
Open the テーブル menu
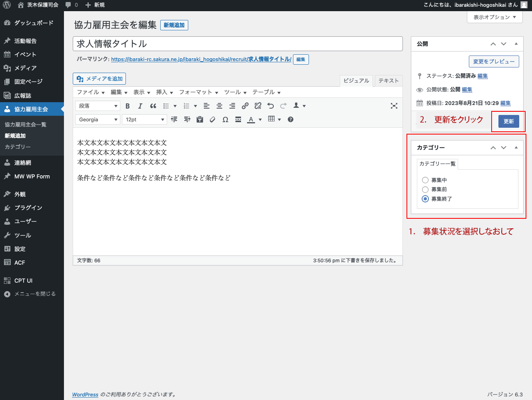pos(265,92)
